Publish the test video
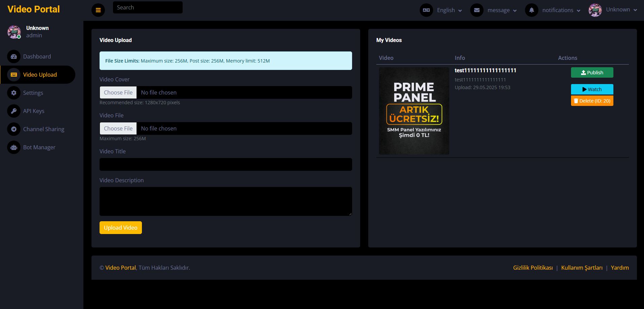 pos(592,73)
